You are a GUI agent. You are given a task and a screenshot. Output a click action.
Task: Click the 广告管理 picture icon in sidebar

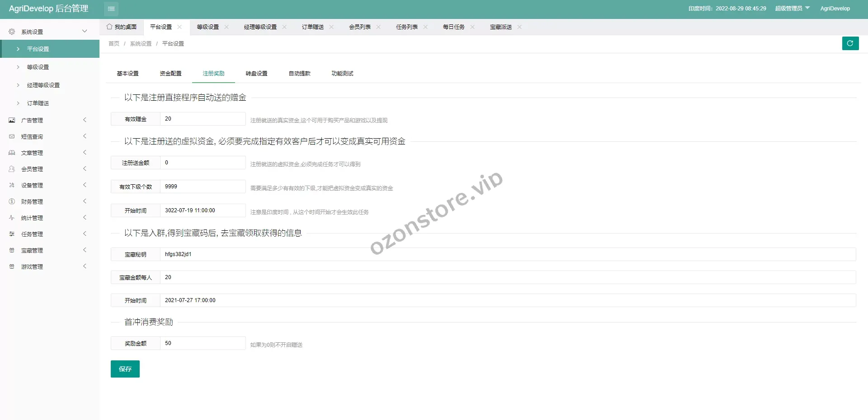(12, 120)
